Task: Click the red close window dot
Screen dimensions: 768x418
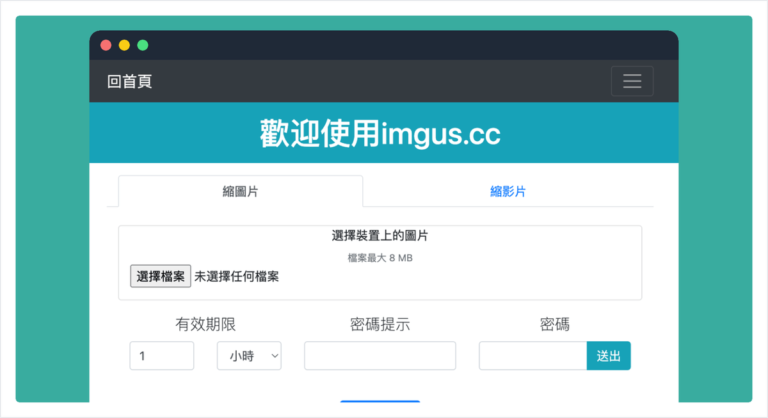Action: (x=106, y=45)
